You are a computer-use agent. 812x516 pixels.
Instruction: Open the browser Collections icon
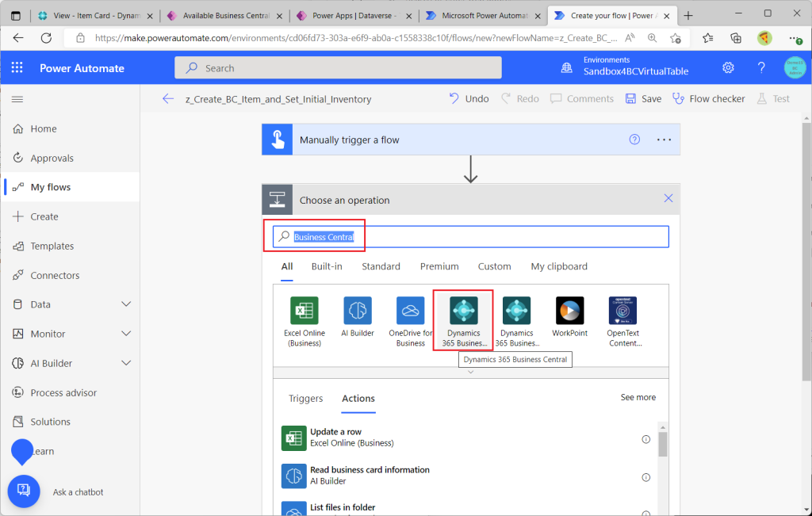736,38
